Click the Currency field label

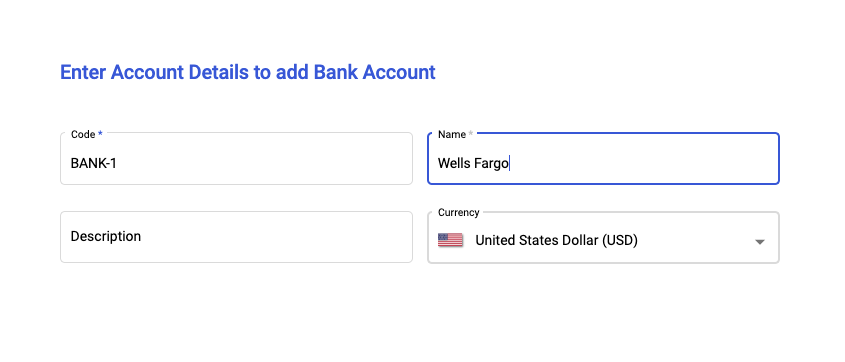tap(459, 212)
